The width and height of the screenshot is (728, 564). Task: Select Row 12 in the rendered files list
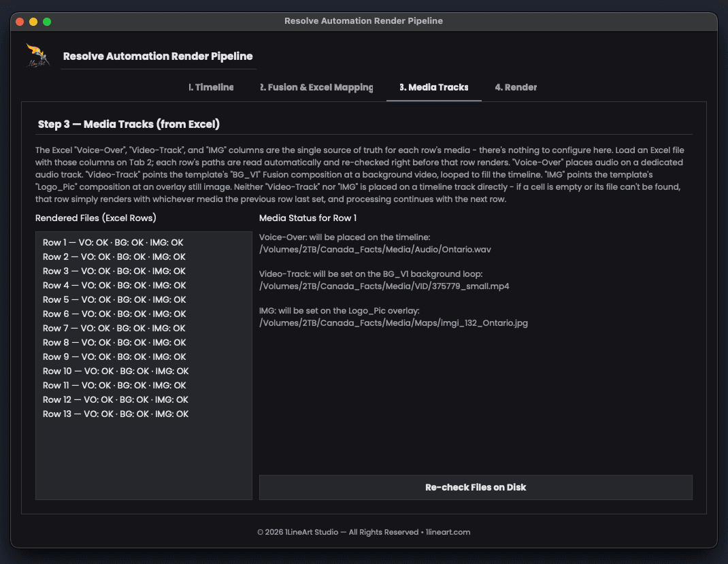pyautogui.click(x=144, y=399)
